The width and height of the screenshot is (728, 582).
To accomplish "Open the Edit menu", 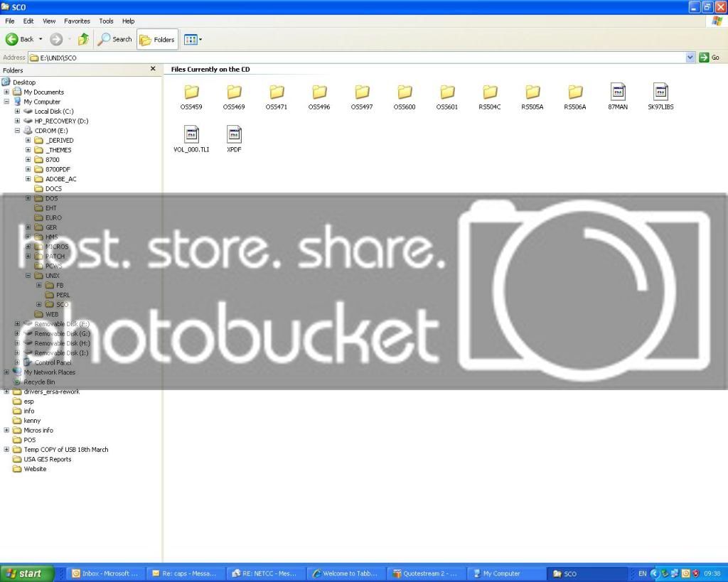I will [28, 21].
